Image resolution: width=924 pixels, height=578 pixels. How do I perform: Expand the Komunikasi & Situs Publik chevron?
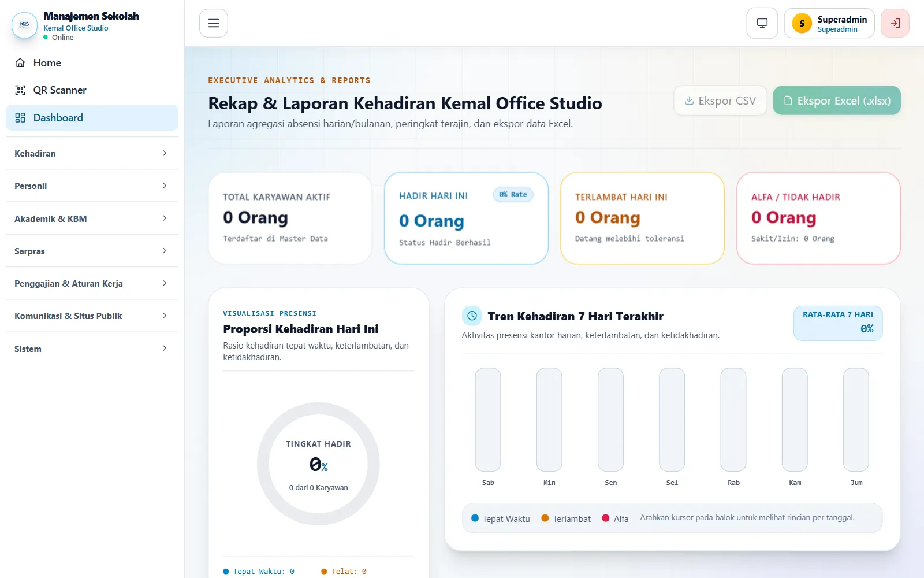(x=165, y=316)
